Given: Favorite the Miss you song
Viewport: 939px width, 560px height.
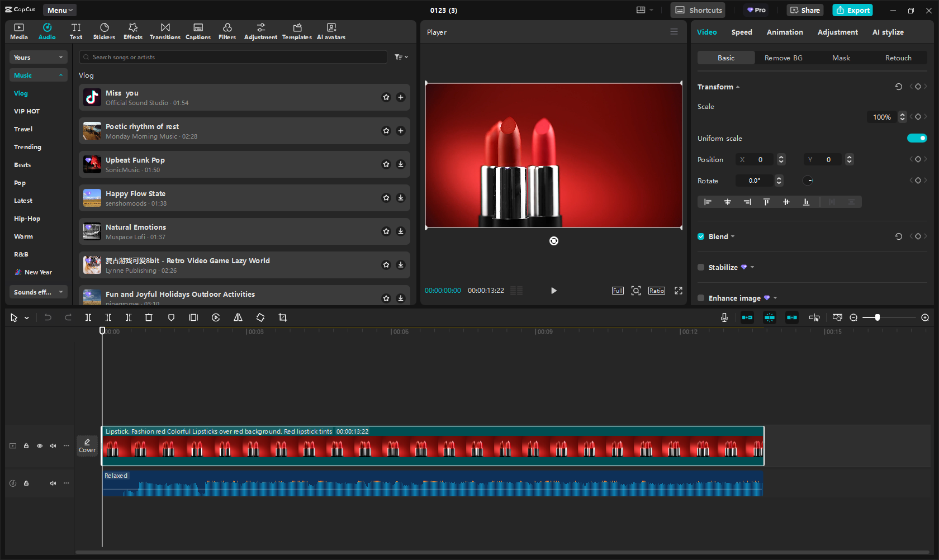Looking at the screenshot, I should pos(386,97).
